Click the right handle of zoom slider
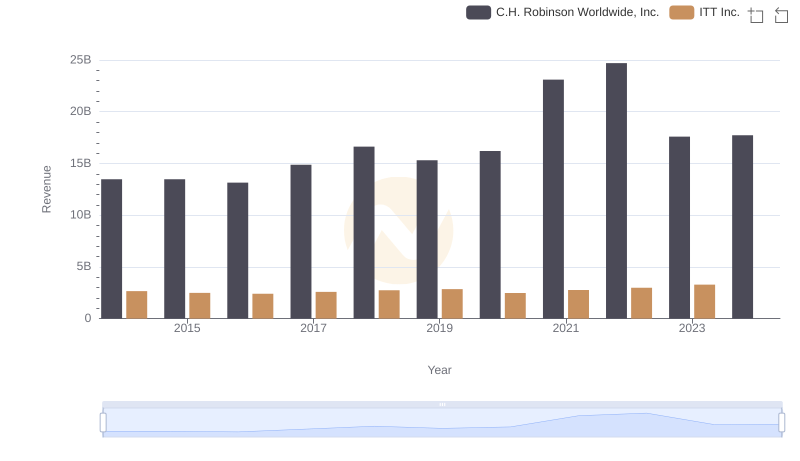The height and width of the screenshot is (461, 800). (x=782, y=423)
